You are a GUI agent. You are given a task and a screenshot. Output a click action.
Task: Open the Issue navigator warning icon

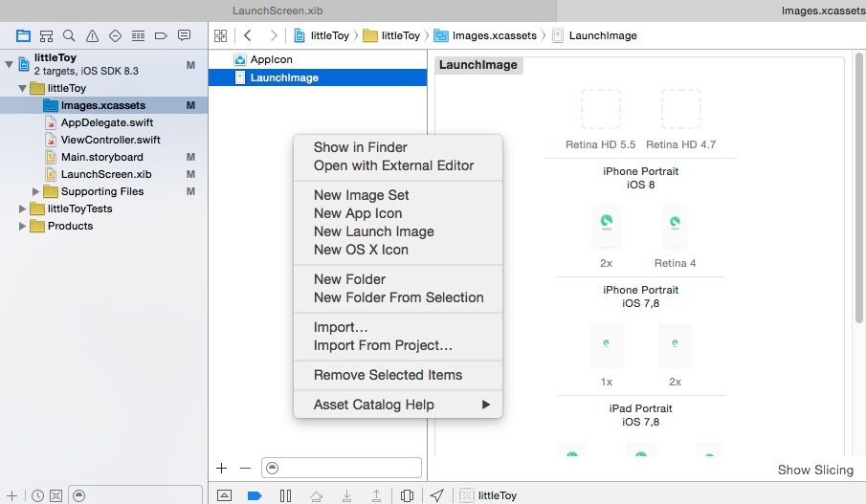coord(92,36)
